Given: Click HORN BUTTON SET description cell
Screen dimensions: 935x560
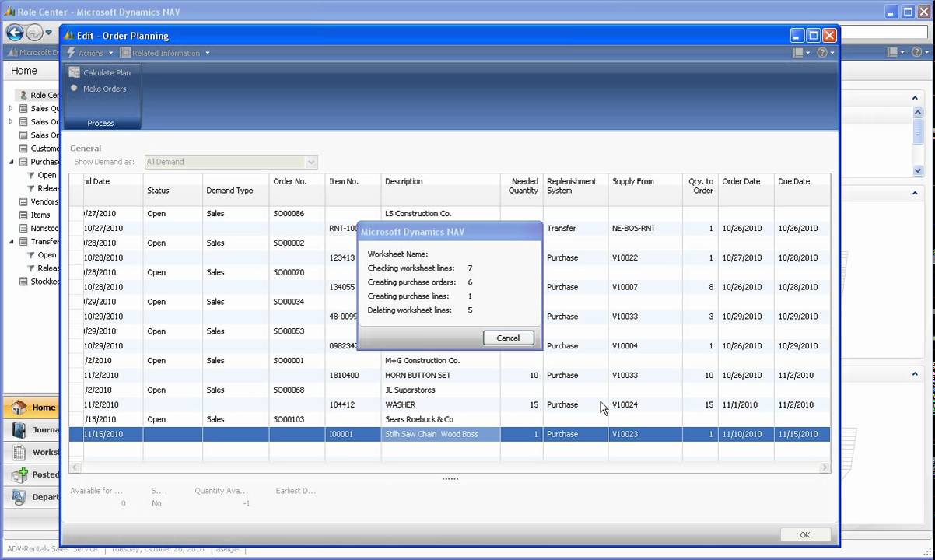Looking at the screenshot, I should click(440, 375).
